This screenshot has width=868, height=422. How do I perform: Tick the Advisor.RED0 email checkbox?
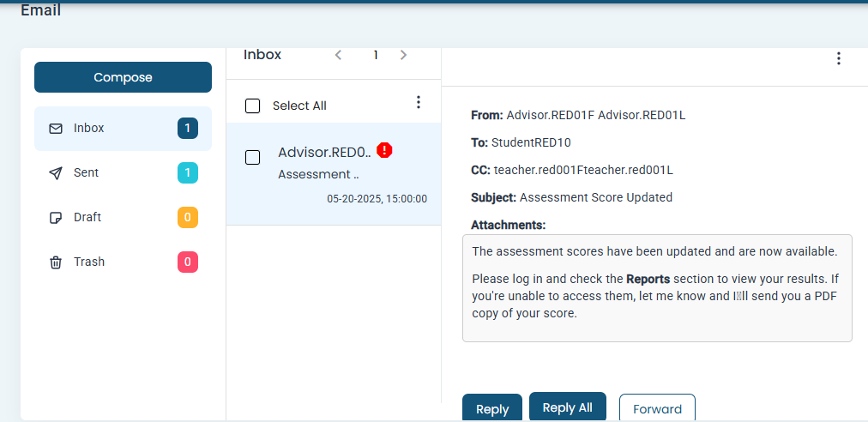pos(253,157)
